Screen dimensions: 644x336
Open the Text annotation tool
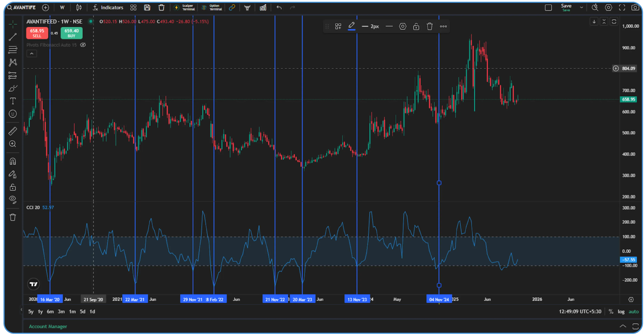point(13,101)
